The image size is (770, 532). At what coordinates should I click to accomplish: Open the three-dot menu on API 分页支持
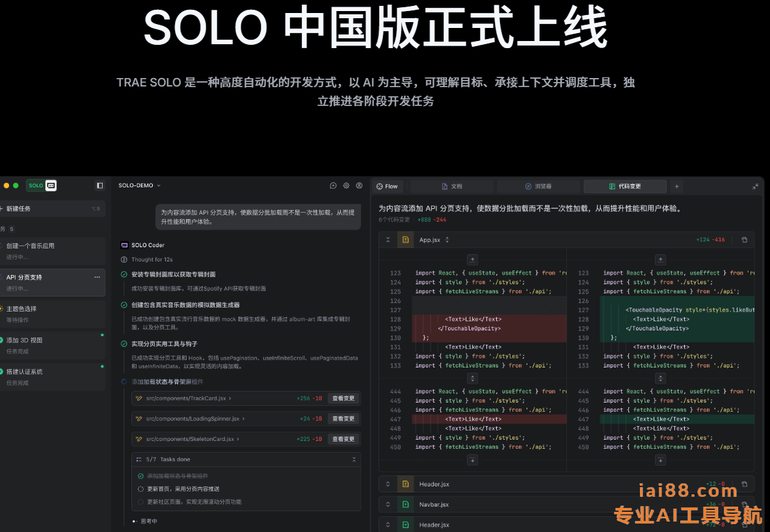click(x=97, y=277)
